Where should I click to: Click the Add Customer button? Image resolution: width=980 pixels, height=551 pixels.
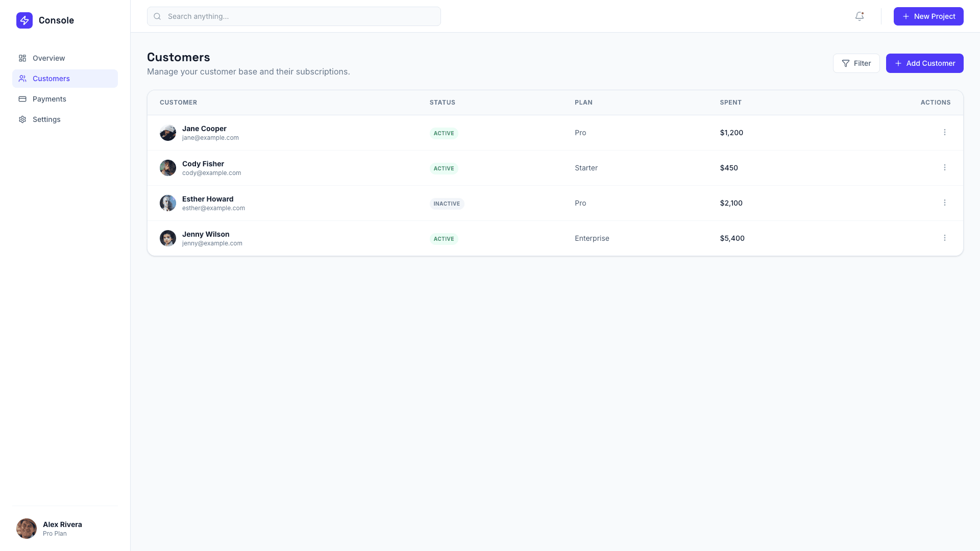coord(924,63)
